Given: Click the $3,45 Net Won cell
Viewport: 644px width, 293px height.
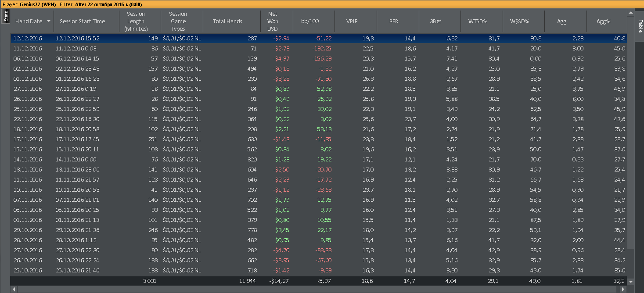Looking at the screenshot, I should point(282,230).
